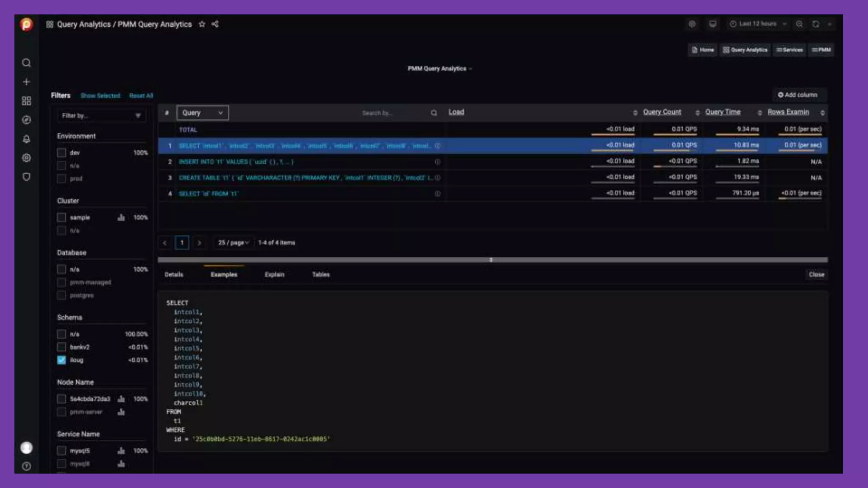Click the Reset All filters link
This screenshot has width=868, height=488.
141,96
